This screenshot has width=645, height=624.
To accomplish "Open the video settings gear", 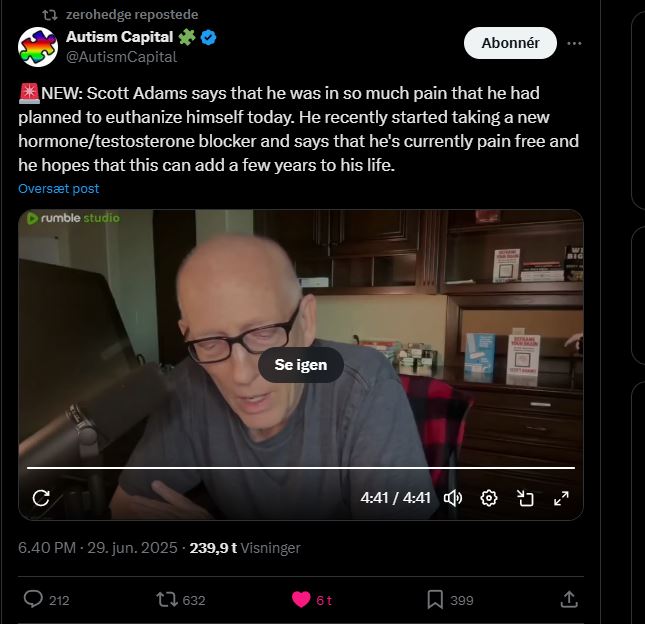I will [x=489, y=498].
